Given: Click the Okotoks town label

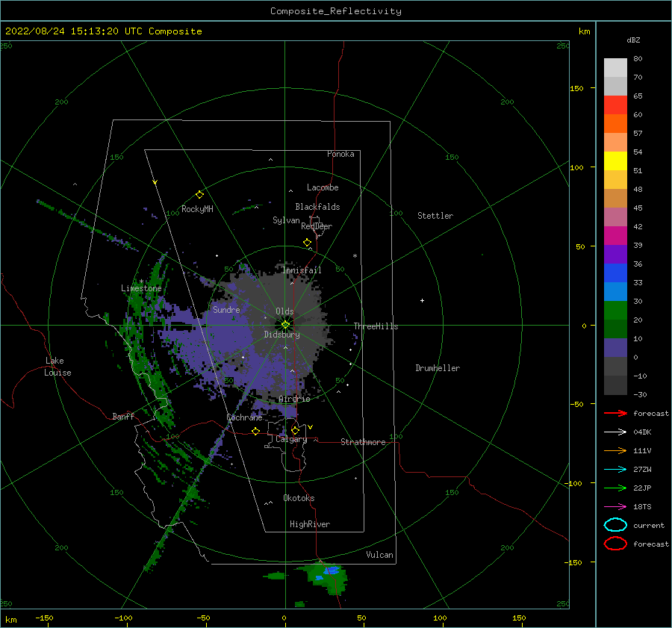Looking at the screenshot, I should coord(299,498).
